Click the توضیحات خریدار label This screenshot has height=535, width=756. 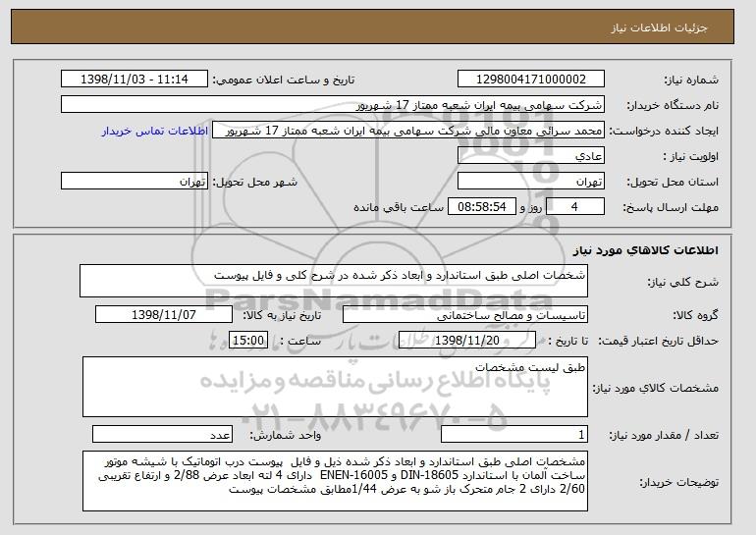coord(678,482)
